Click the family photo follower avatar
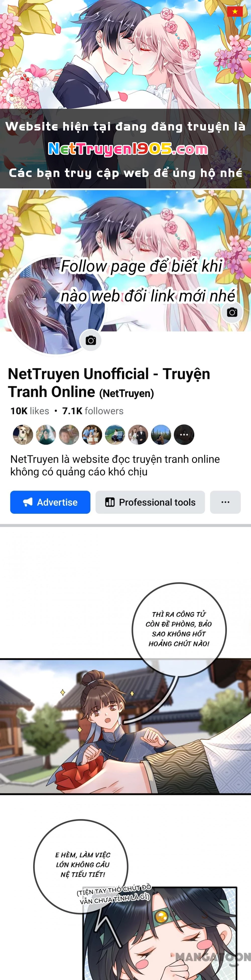251x980 pixels. point(92,434)
